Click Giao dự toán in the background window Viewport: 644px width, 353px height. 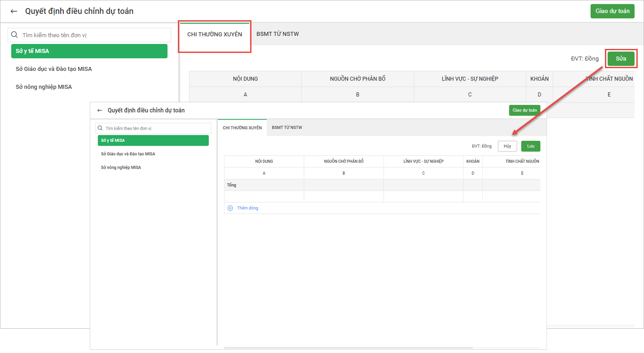(612, 11)
